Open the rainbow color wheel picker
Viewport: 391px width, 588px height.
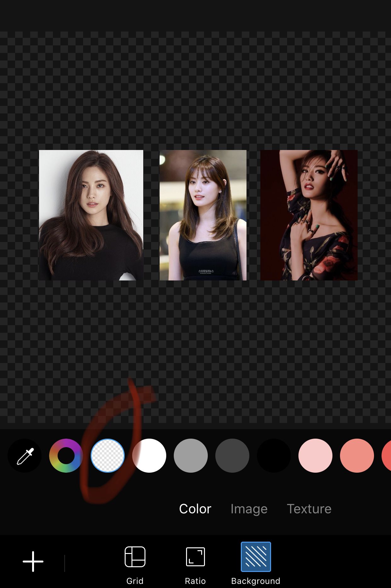(x=66, y=456)
